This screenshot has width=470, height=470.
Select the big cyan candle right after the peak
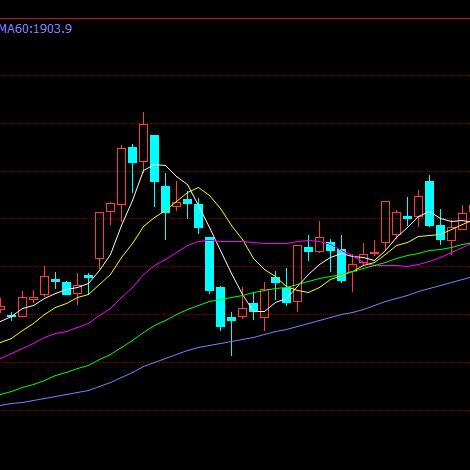(x=154, y=158)
